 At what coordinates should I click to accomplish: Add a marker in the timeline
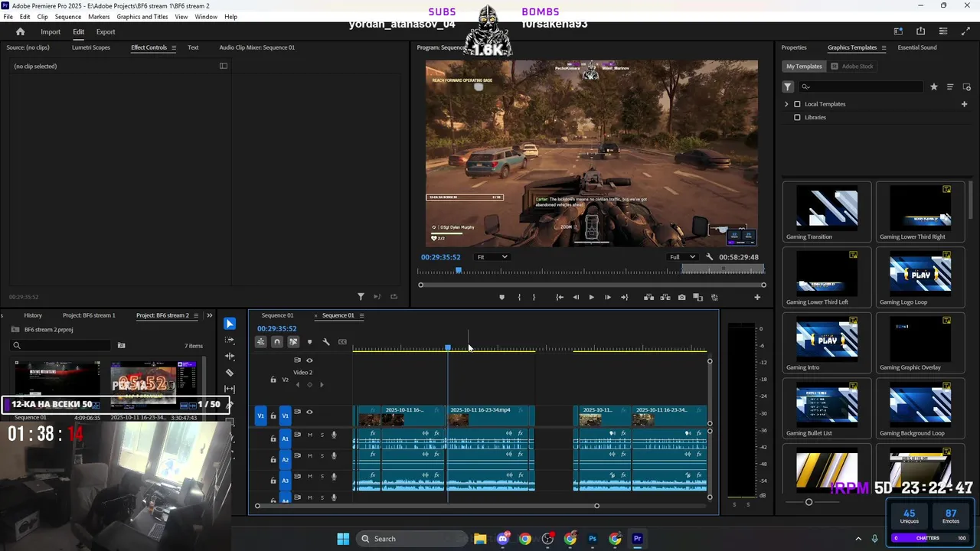tap(309, 342)
